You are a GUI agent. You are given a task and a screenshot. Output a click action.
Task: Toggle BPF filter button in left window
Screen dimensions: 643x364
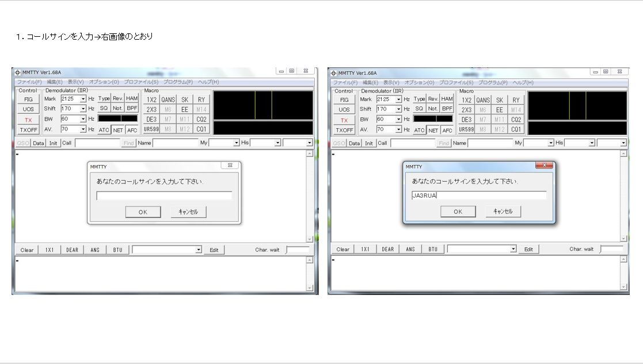pyautogui.click(x=132, y=108)
